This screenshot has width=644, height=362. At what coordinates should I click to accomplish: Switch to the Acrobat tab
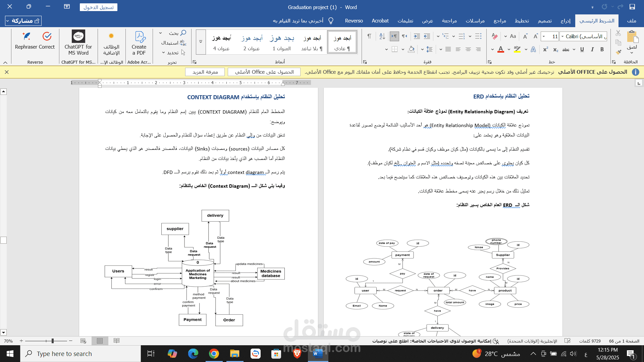point(380,21)
